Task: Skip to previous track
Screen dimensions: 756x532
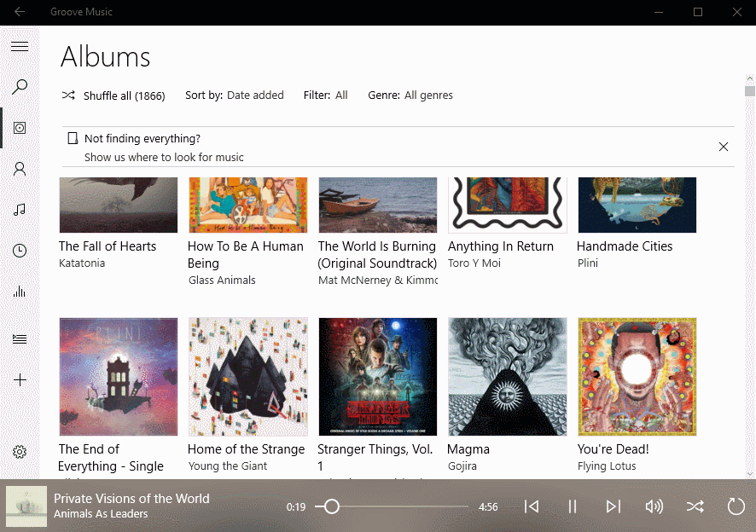Action: [x=532, y=506]
